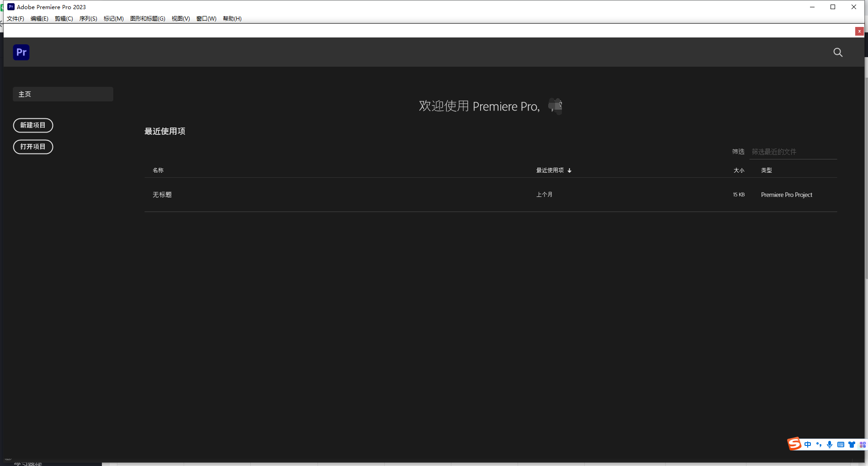Click the microphone voice input icon
The image size is (868, 466).
click(x=830, y=445)
